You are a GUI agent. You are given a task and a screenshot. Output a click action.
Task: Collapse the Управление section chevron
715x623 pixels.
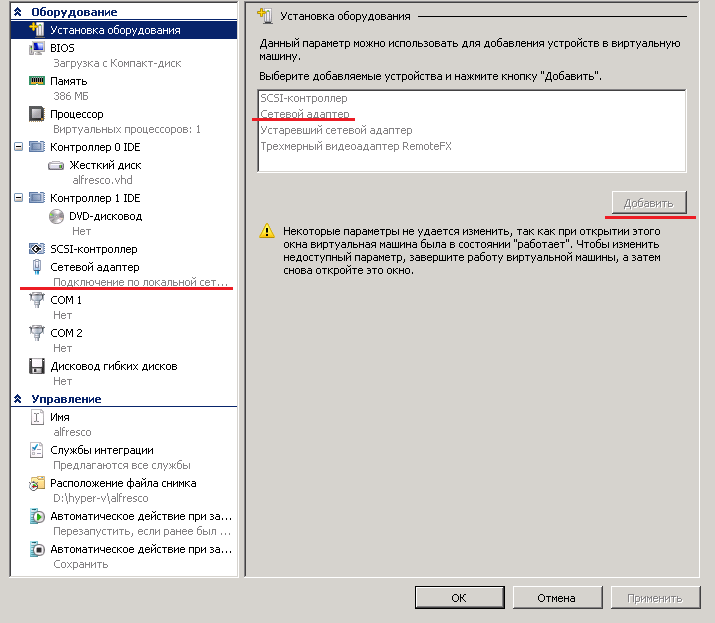pos(18,399)
